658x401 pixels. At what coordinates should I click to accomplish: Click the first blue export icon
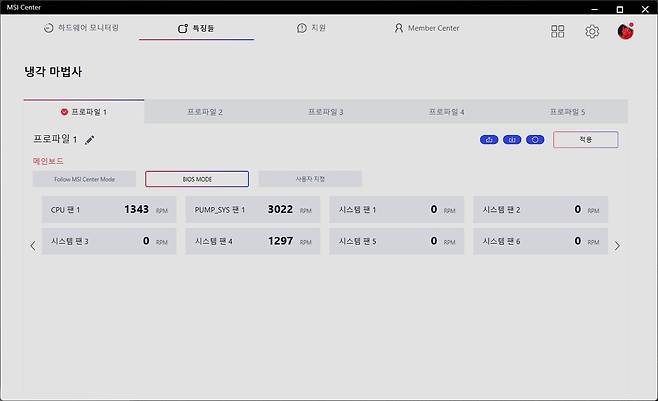click(489, 140)
